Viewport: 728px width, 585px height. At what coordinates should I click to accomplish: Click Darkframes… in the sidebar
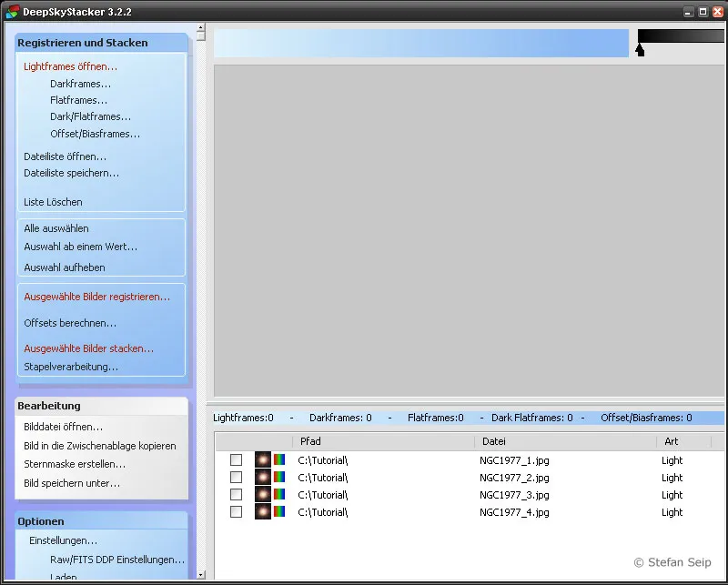point(80,84)
